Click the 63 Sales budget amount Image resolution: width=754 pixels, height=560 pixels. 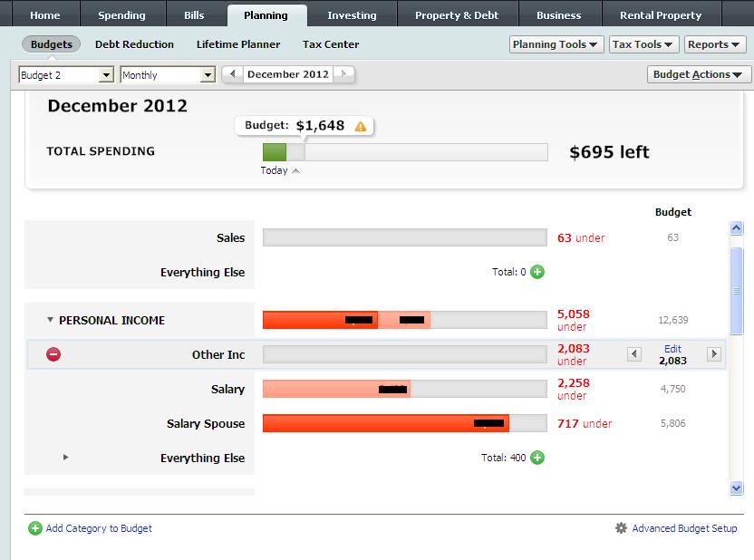pyautogui.click(x=672, y=237)
